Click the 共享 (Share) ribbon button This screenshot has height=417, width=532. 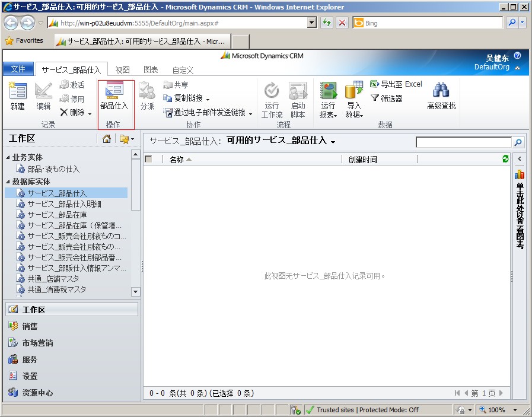point(176,84)
